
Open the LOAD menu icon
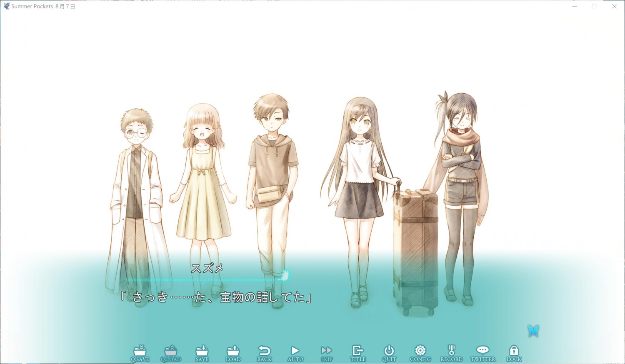coord(233,353)
